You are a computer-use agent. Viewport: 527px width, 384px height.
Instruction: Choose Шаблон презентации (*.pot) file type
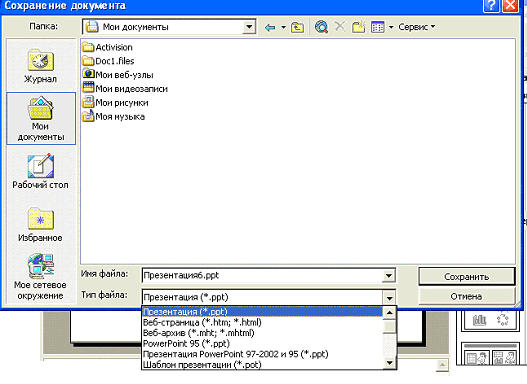click(x=262, y=365)
